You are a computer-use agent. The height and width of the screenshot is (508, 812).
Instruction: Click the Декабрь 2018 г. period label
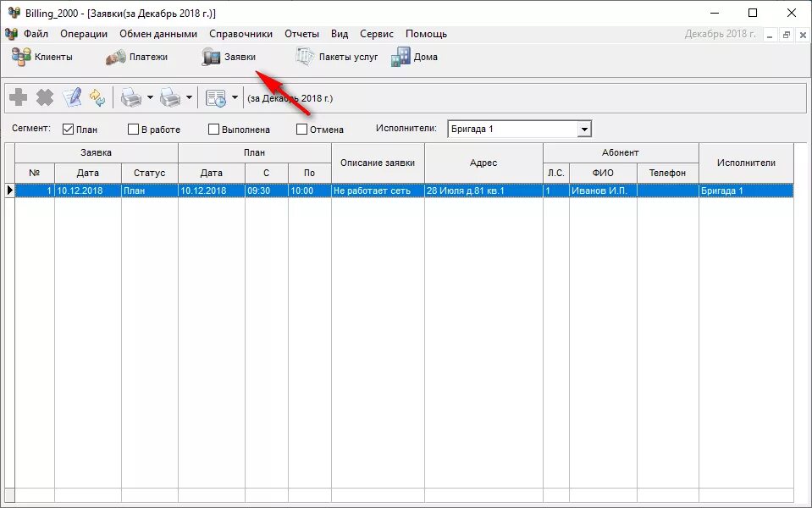click(x=720, y=34)
